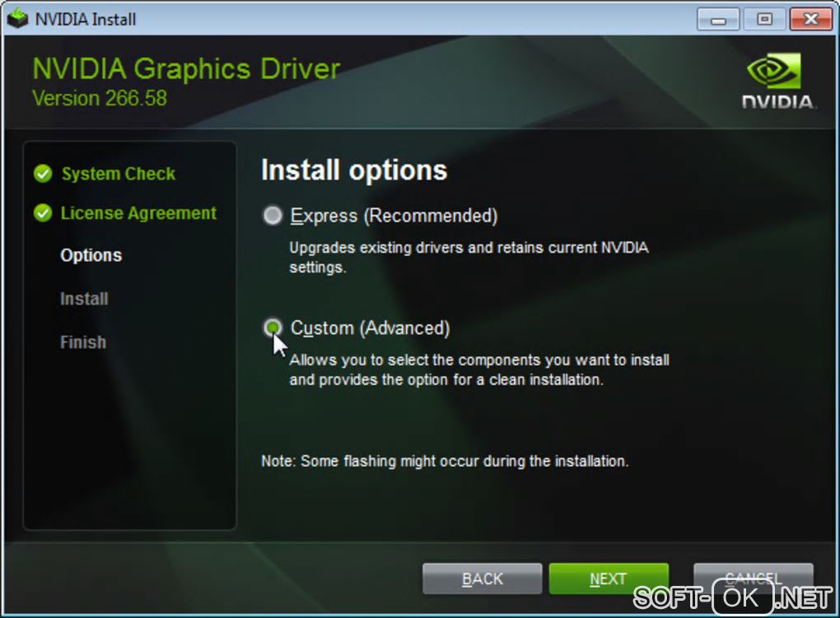Click 'Allows you to select the components' text
Image resolution: width=840 pixels, height=618 pixels.
pyautogui.click(x=479, y=369)
